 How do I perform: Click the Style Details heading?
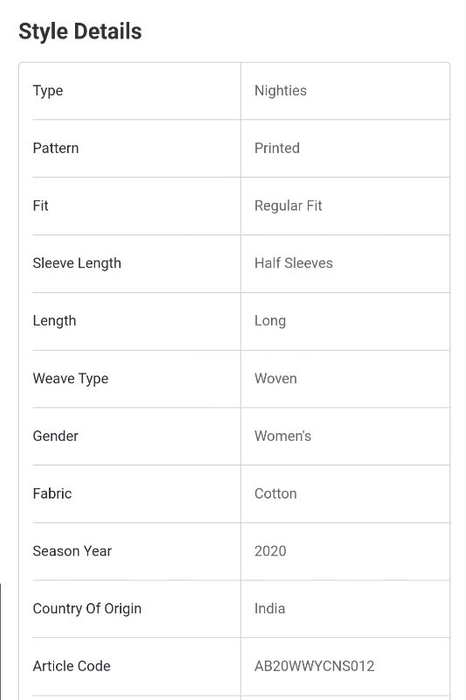tap(80, 32)
